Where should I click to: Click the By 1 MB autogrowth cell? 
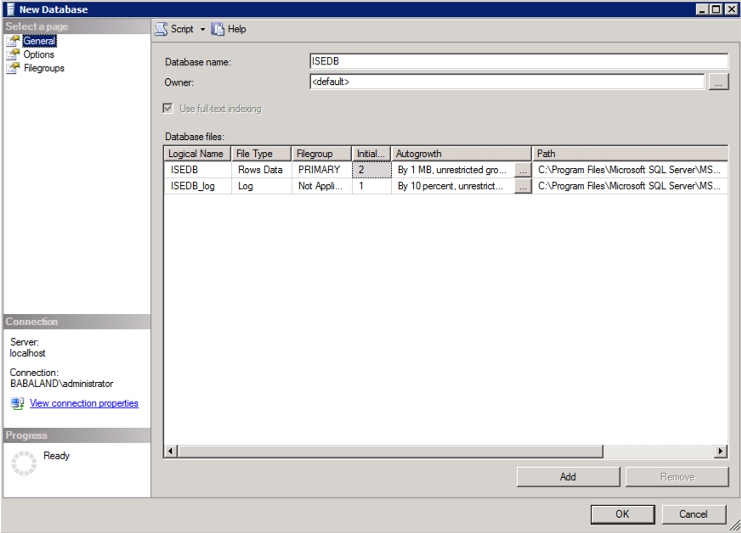(x=453, y=170)
